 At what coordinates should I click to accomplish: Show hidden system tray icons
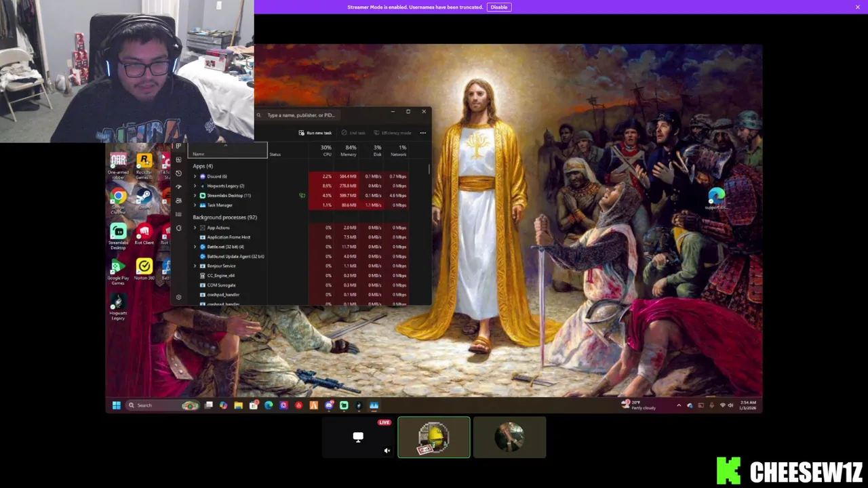pyautogui.click(x=679, y=405)
